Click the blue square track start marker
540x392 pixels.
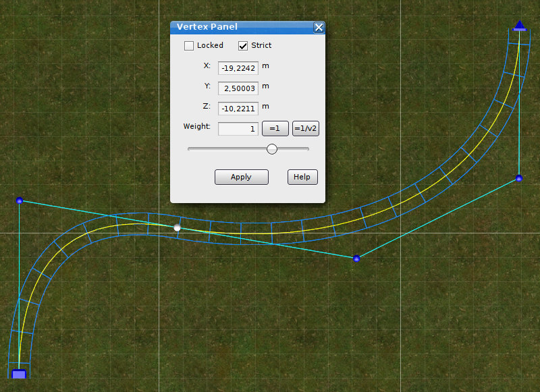pyautogui.click(x=19, y=374)
